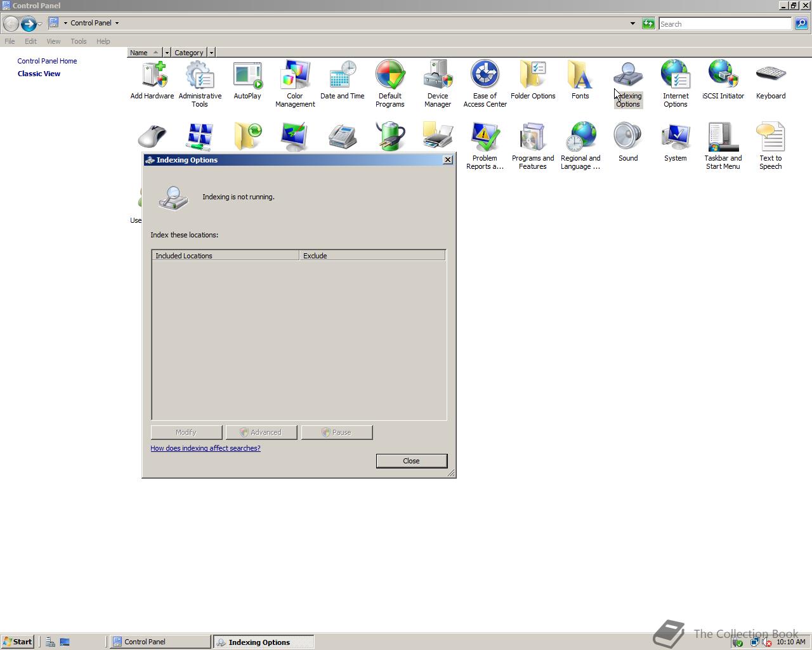Screen dimensions: 812x650
Task: Open the Fonts folder icon
Action: tap(580, 81)
